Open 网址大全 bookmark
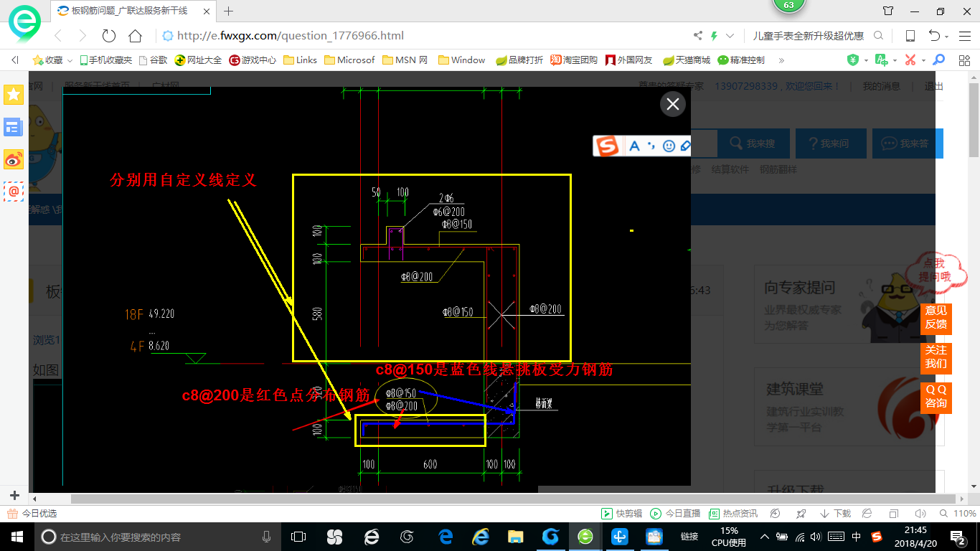 (199, 60)
